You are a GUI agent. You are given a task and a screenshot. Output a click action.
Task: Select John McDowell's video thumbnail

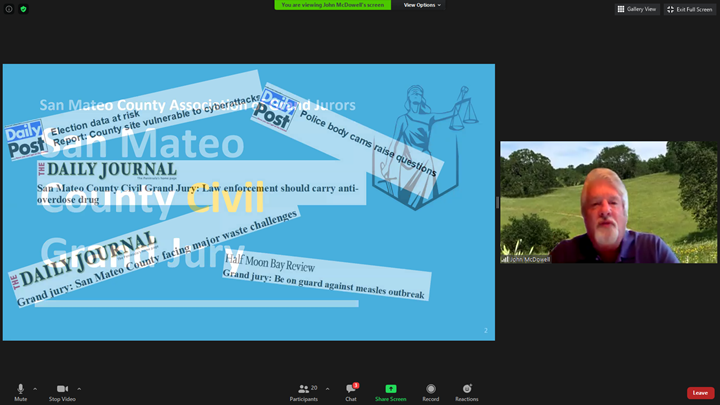(x=608, y=202)
